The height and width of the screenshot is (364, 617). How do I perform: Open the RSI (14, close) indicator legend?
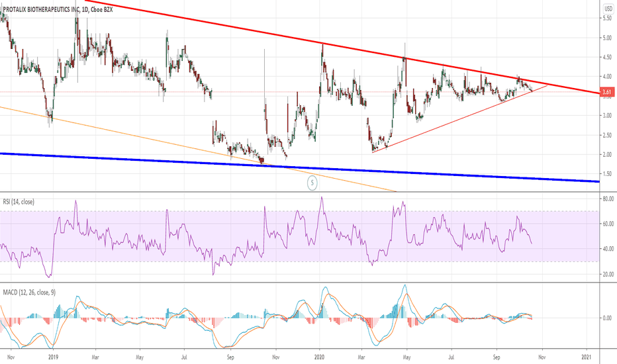[x=19, y=202]
